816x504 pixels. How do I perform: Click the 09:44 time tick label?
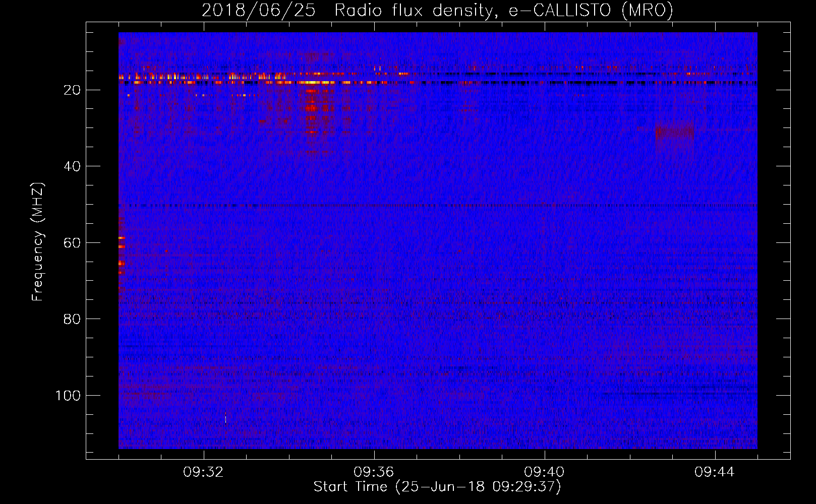tap(715, 472)
